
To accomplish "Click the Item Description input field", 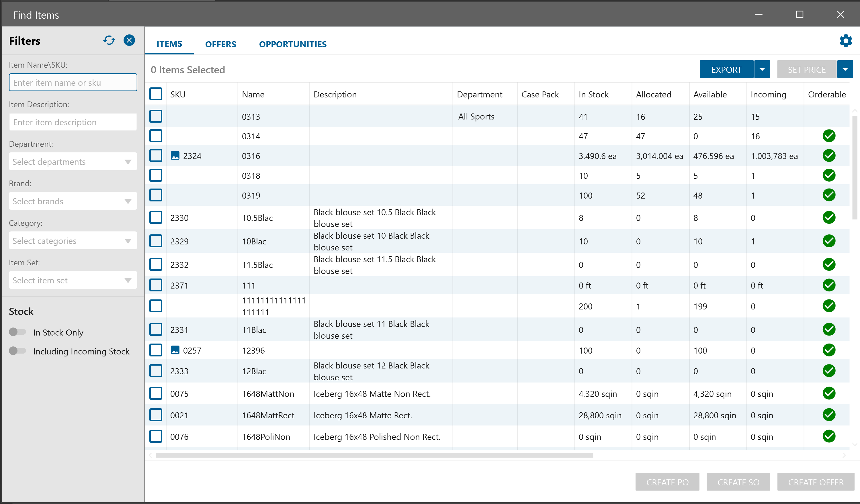I will click(73, 122).
